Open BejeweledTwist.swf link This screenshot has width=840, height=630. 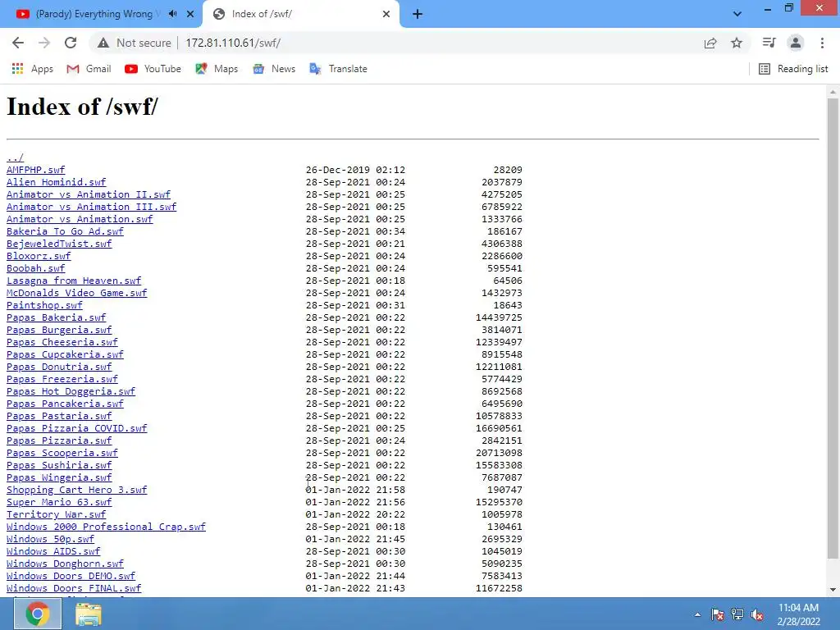(59, 244)
